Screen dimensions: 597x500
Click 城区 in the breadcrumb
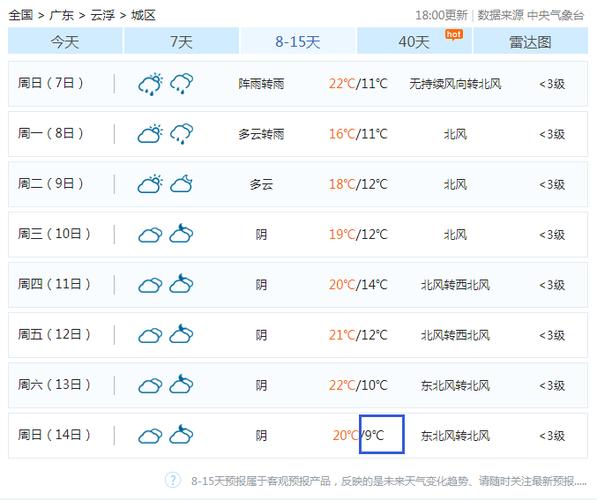[x=143, y=15]
